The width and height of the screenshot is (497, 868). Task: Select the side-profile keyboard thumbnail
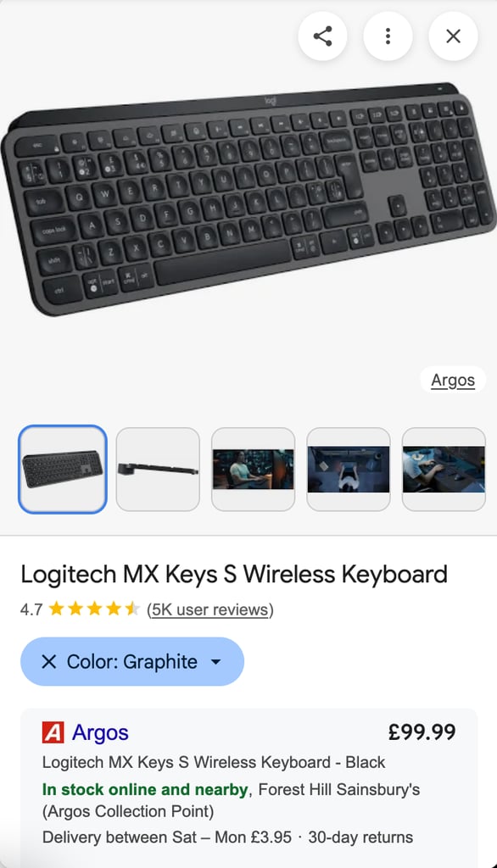point(158,470)
